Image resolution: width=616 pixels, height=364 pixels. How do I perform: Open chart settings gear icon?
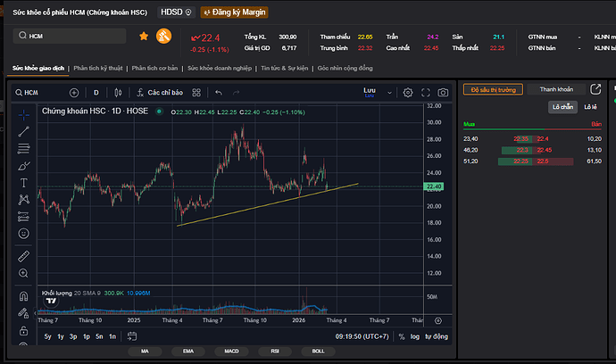pyautogui.click(x=408, y=93)
